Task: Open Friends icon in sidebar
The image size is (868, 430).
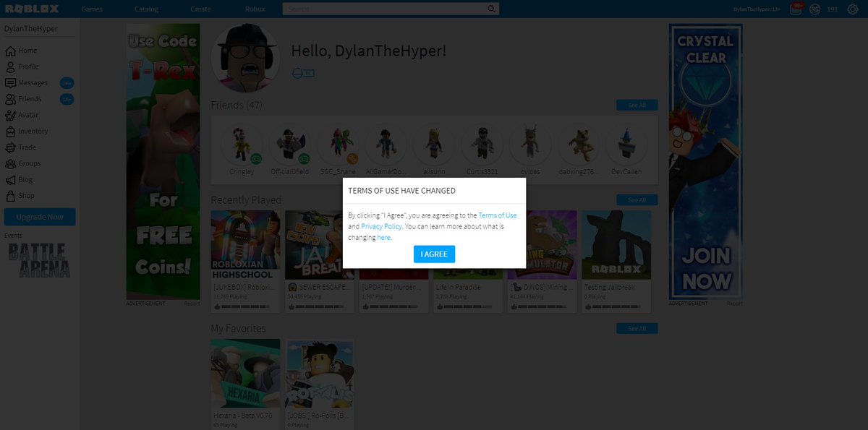Action: pos(10,99)
